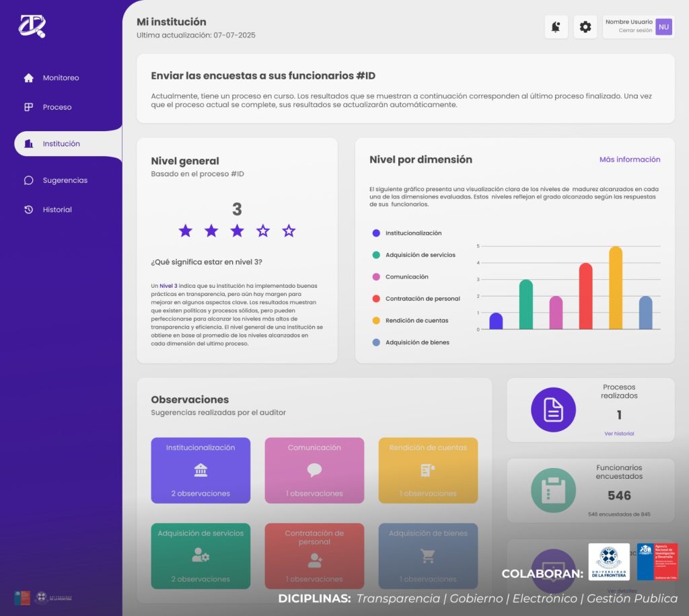Click the app logo in the sidebar
This screenshot has height=616, width=689.
click(x=32, y=26)
